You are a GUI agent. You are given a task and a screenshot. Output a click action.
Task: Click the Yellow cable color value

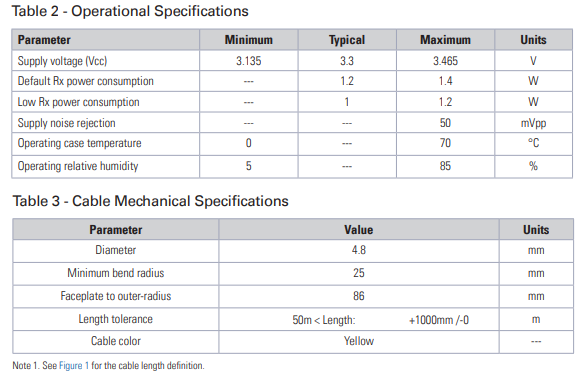(x=359, y=341)
